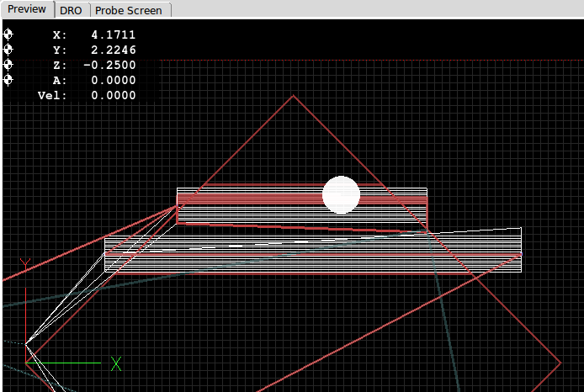Click the X position value 4.1711
The width and height of the screenshot is (584, 392).
[x=113, y=35]
